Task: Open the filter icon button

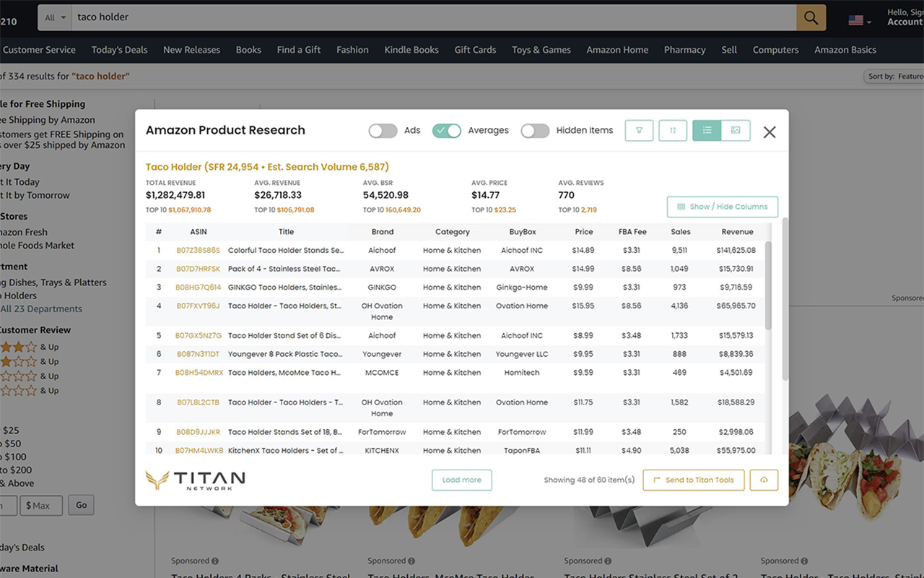Action: point(639,130)
